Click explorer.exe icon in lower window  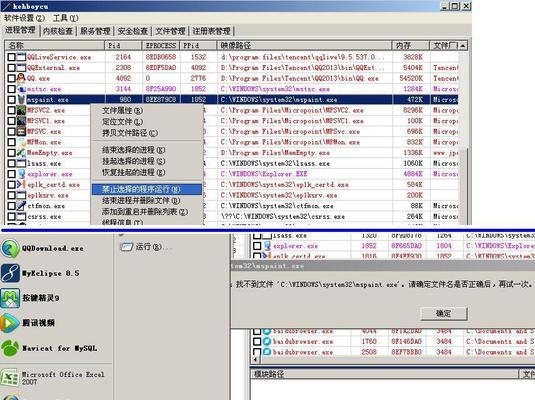click(267, 246)
